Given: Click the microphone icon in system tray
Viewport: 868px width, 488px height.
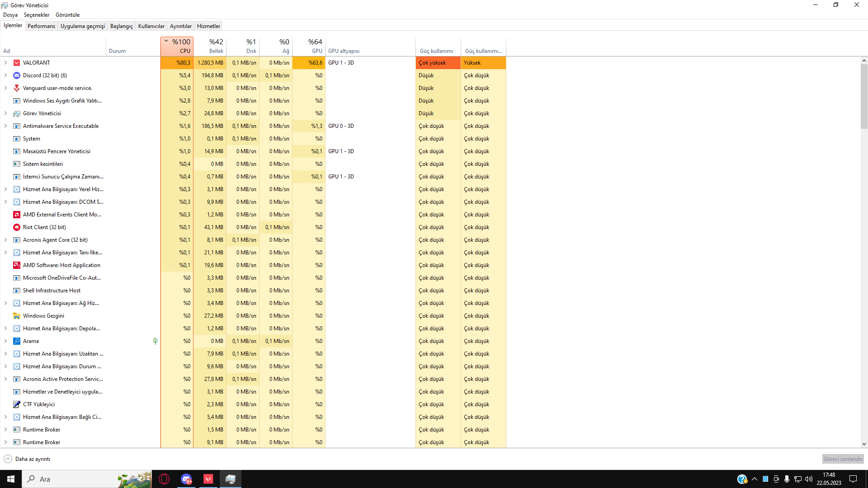Looking at the screenshot, I should [x=787, y=479].
